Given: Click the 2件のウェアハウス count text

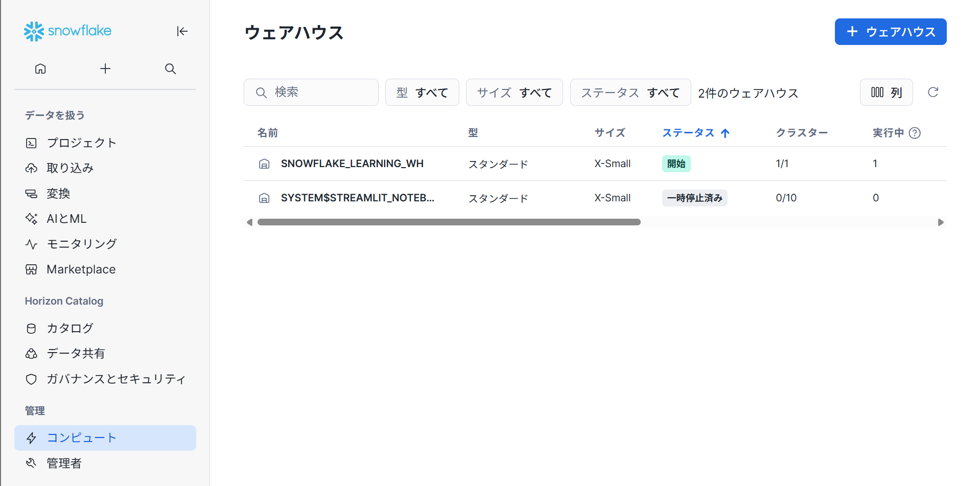Looking at the screenshot, I should click(748, 93).
